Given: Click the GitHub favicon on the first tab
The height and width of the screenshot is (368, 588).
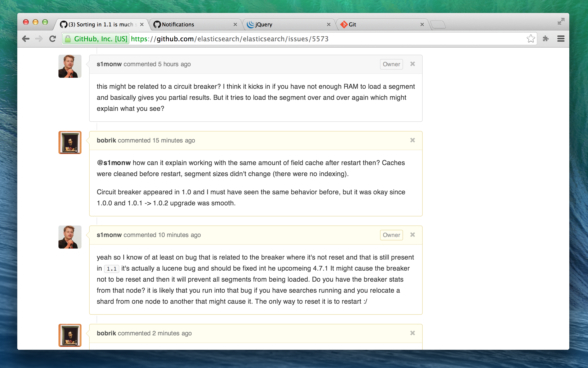Looking at the screenshot, I should [x=63, y=24].
